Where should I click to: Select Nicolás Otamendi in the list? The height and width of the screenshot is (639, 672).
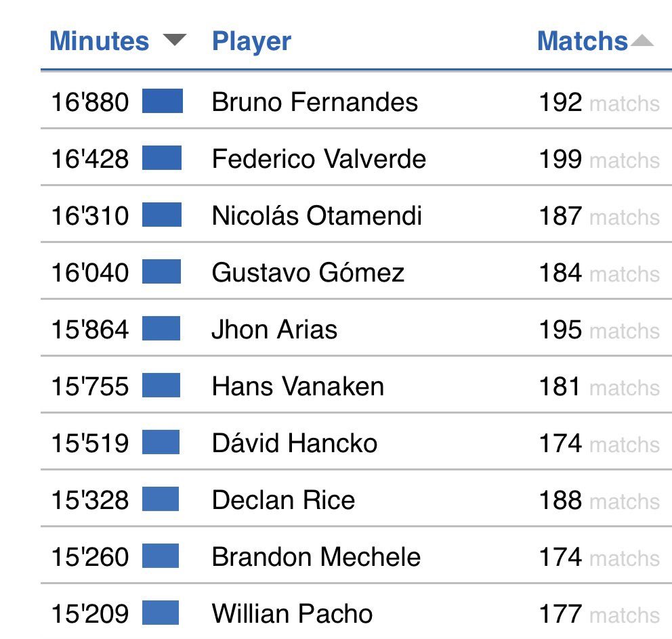(316, 216)
